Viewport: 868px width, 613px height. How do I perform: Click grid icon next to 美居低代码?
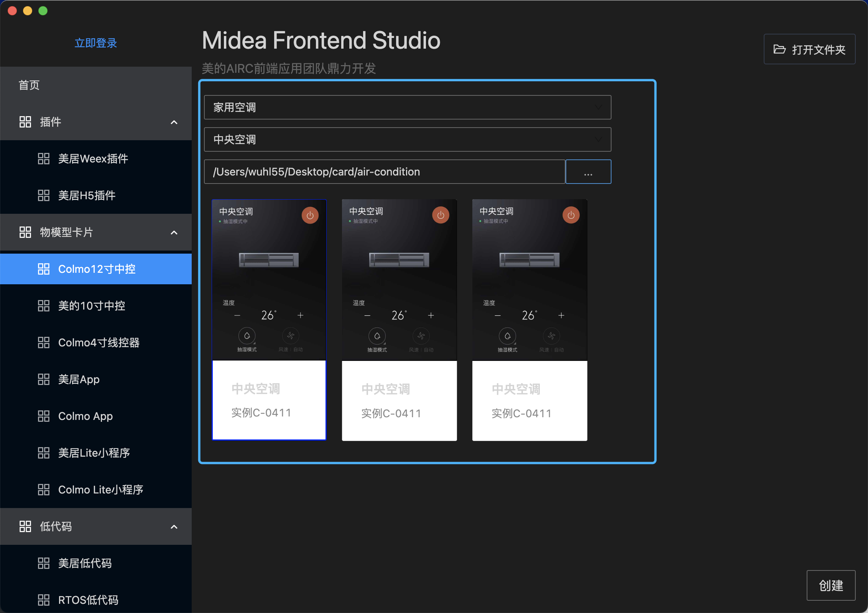pos(44,563)
